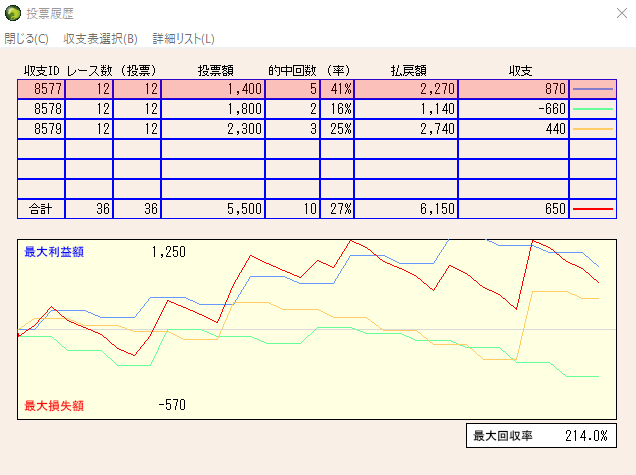Click the green line swatch for 8578
The height and width of the screenshot is (475, 636).
click(x=593, y=109)
